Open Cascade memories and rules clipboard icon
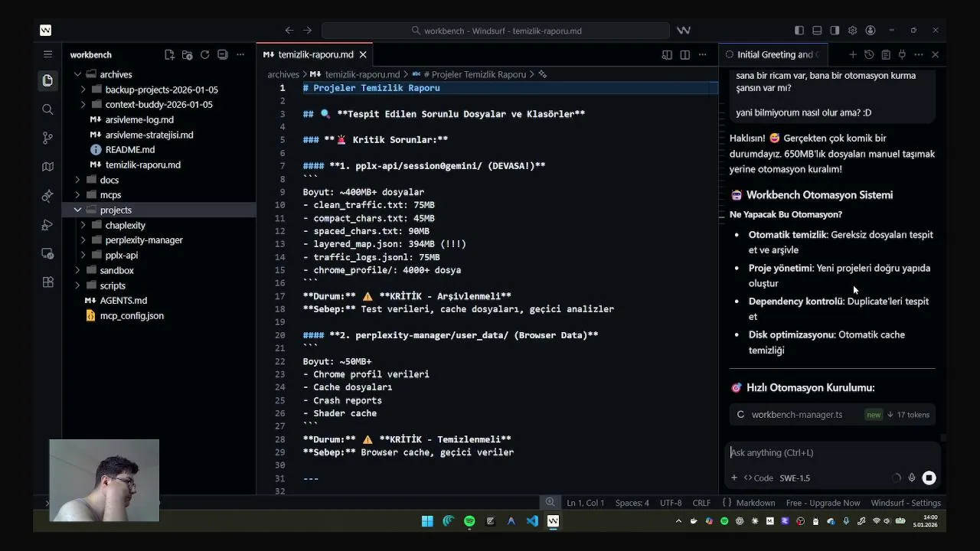This screenshot has height=551, width=980. 886,54
